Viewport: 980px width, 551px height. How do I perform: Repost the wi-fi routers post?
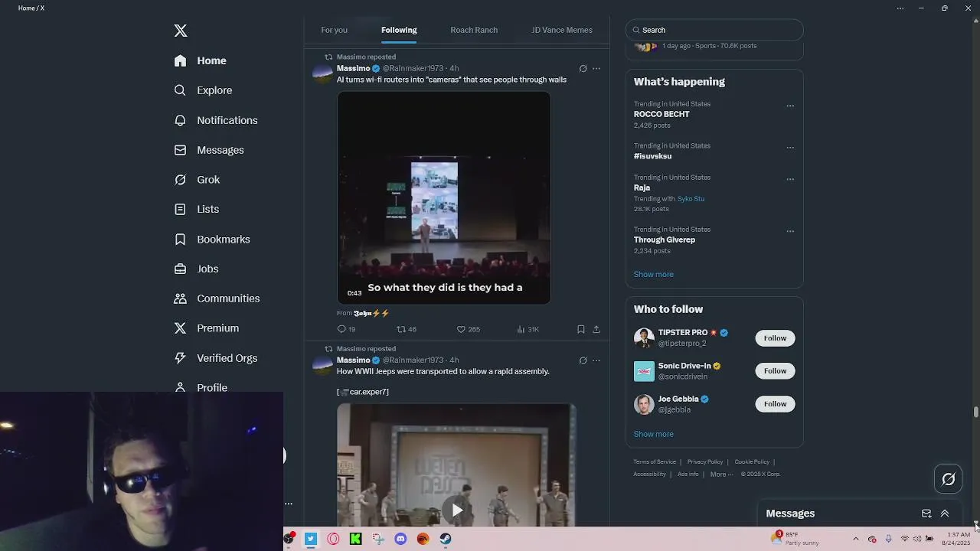click(x=407, y=329)
